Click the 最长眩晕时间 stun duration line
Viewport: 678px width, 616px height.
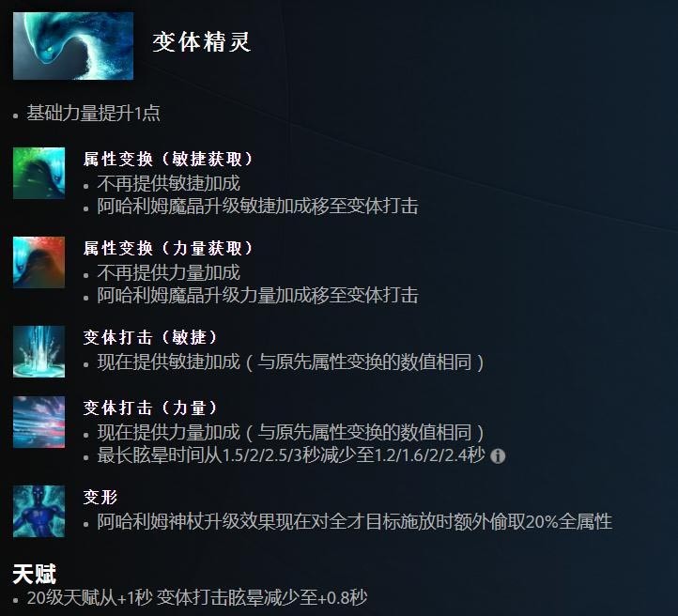tap(291, 455)
